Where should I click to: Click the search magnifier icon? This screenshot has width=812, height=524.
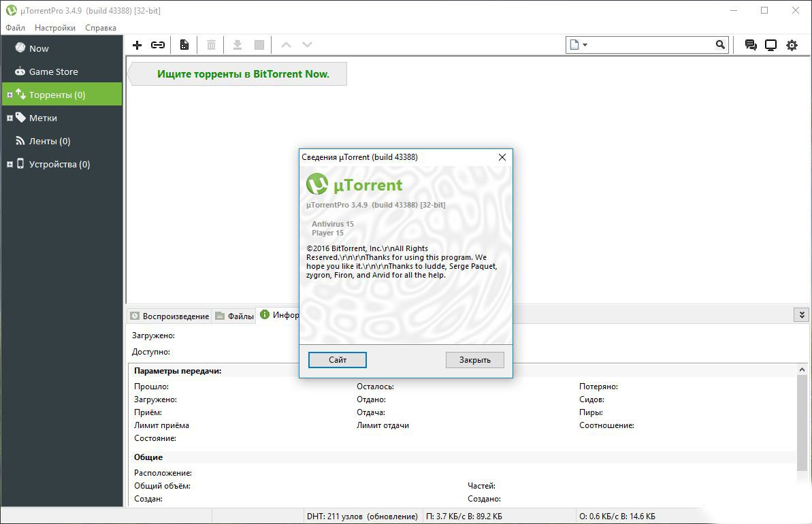pyautogui.click(x=720, y=44)
